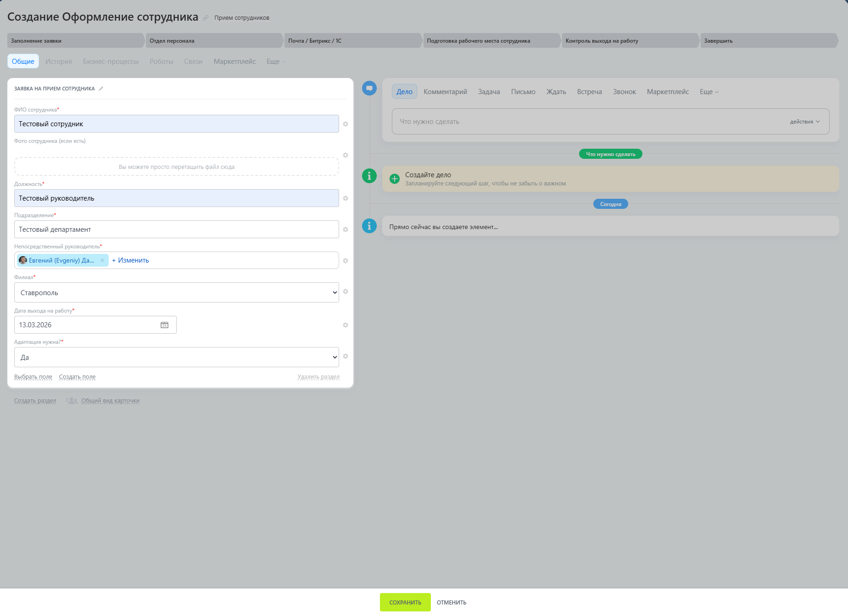Switch to the История tab
848x616 pixels.
tap(59, 62)
